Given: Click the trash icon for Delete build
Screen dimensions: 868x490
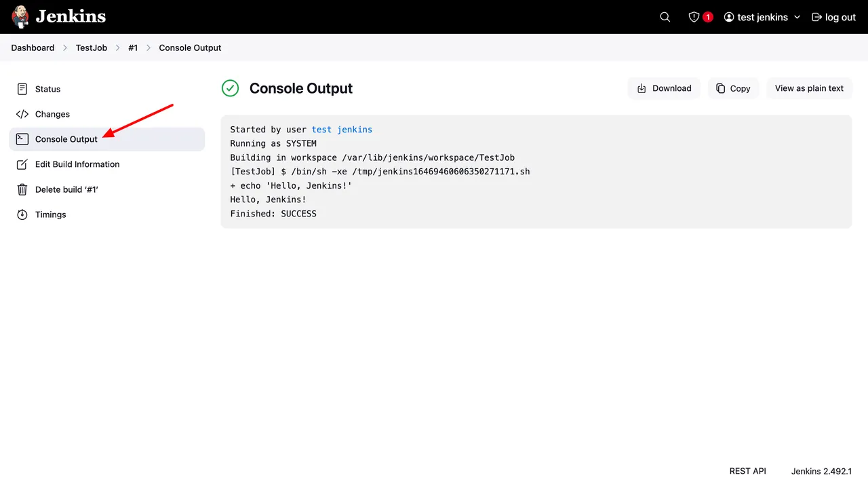Looking at the screenshot, I should click(22, 189).
